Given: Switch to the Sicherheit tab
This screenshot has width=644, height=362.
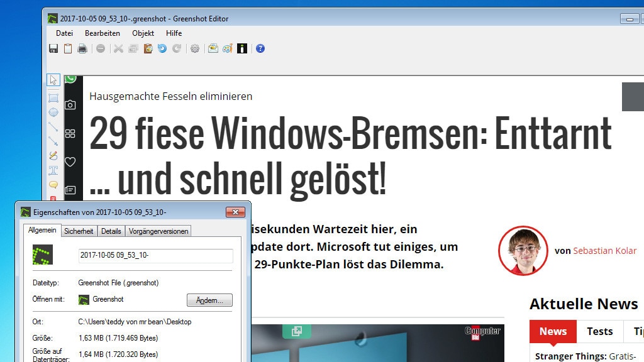Looking at the screenshot, I should coord(79,231).
